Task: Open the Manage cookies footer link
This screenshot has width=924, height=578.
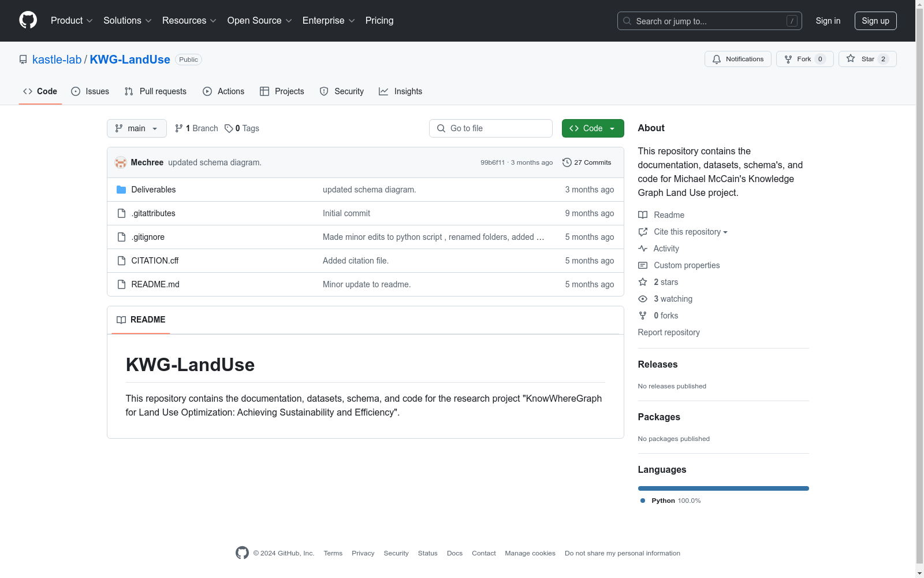Action: pyautogui.click(x=530, y=553)
